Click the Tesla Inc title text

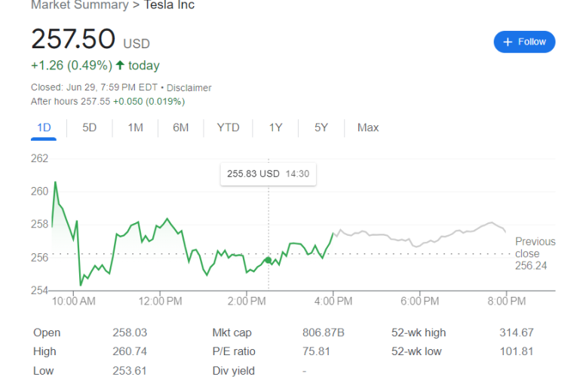(169, 5)
